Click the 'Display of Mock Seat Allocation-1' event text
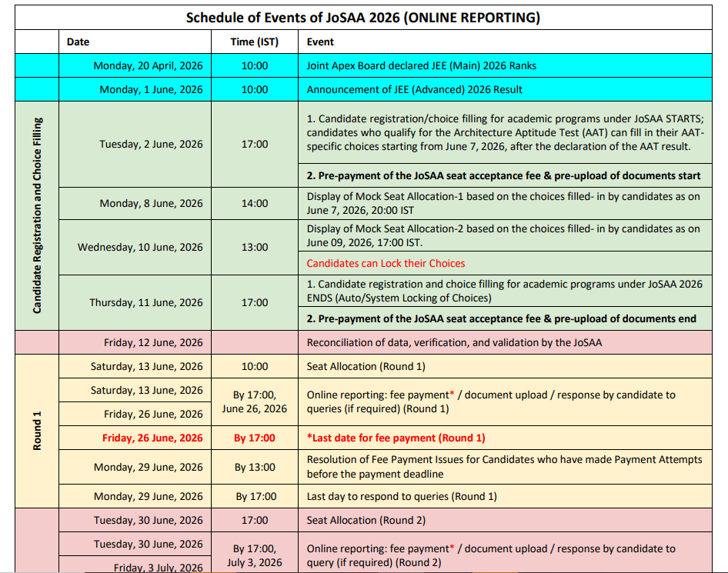The width and height of the screenshot is (728, 573). point(503,203)
